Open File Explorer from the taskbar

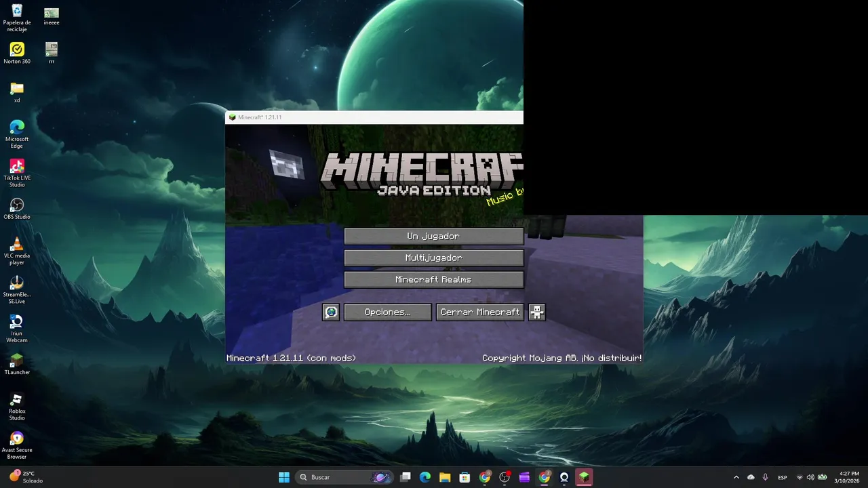(445, 477)
